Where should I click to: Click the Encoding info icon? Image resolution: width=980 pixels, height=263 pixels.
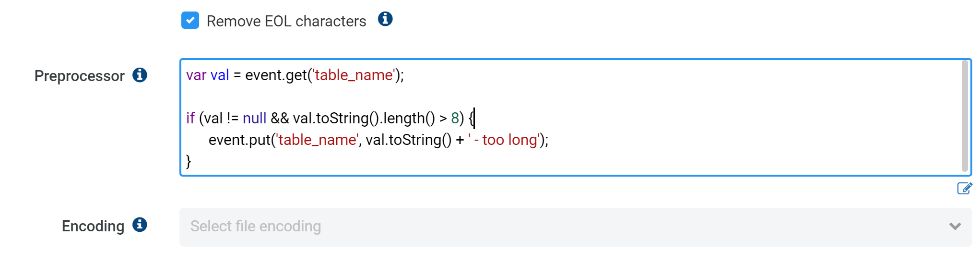[x=140, y=225]
